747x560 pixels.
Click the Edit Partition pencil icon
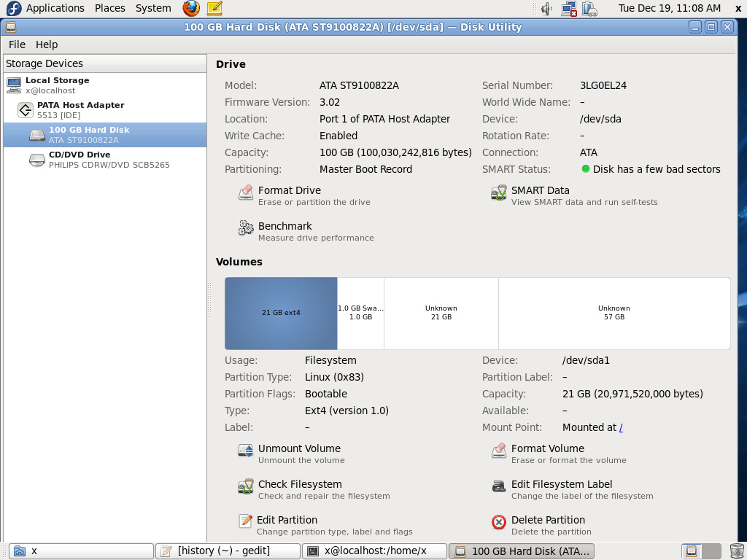[246, 522]
